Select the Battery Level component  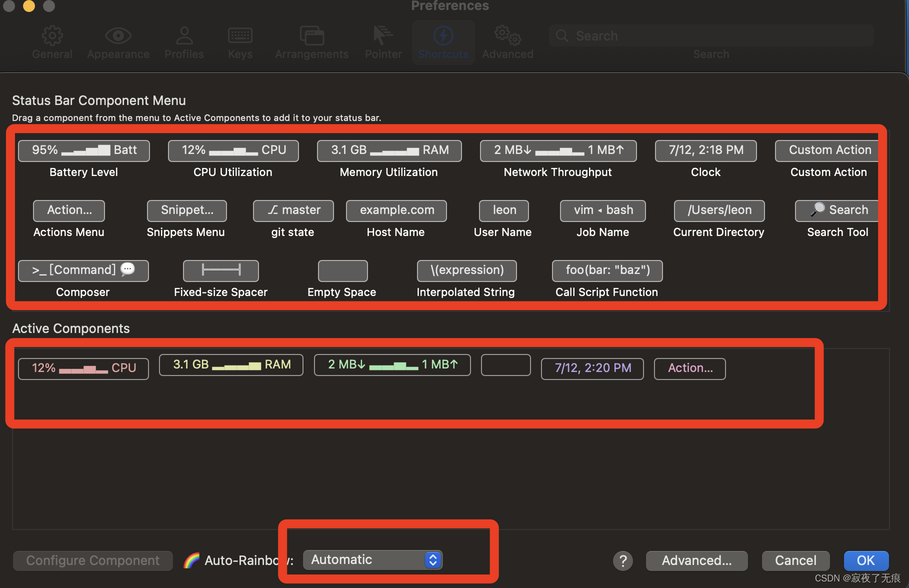click(x=83, y=150)
